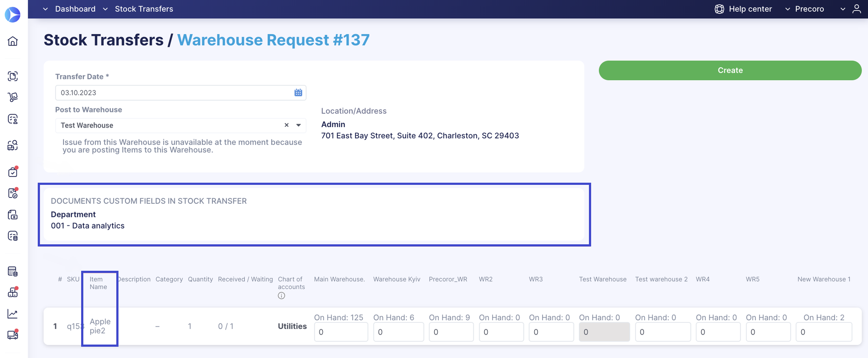Click the Category column header
868x358 pixels.
(x=169, y=279)
